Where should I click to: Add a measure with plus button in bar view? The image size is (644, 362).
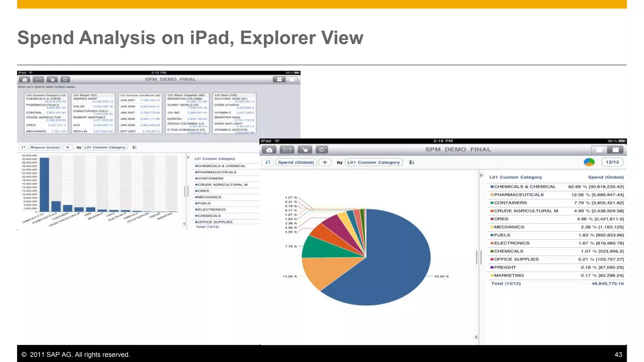point(68,147)
